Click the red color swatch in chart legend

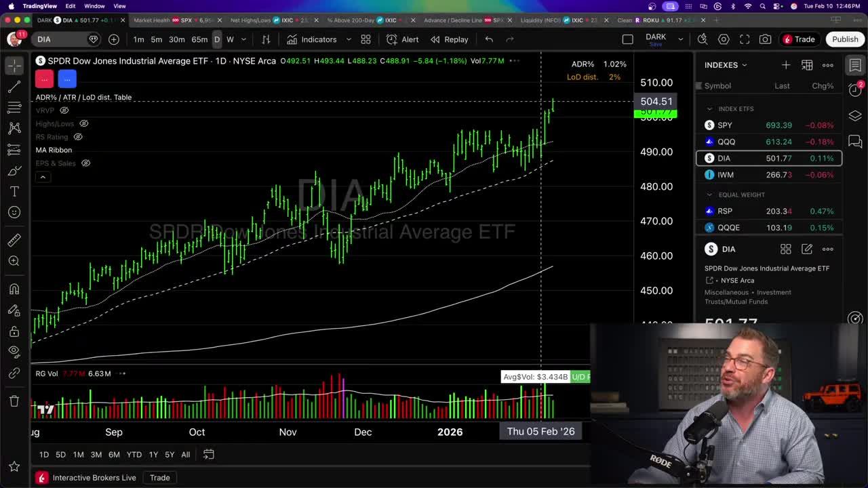click(x=44, y=79)
